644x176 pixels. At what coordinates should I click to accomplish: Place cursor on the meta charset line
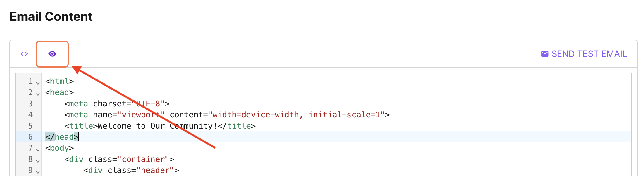click(117, 104)
